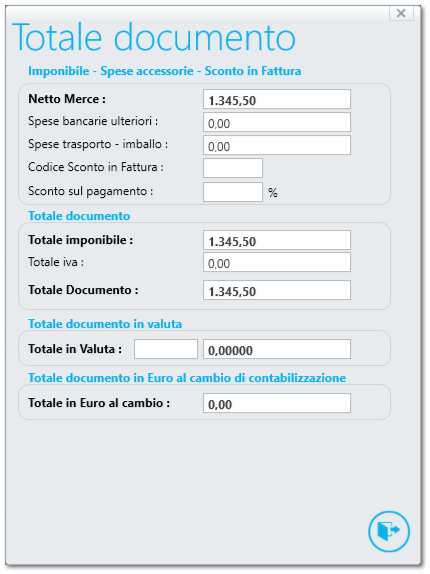The image size is (430, 574).
Task: Click the percent symbol beside Sconto field
Action: coord(273,193)
